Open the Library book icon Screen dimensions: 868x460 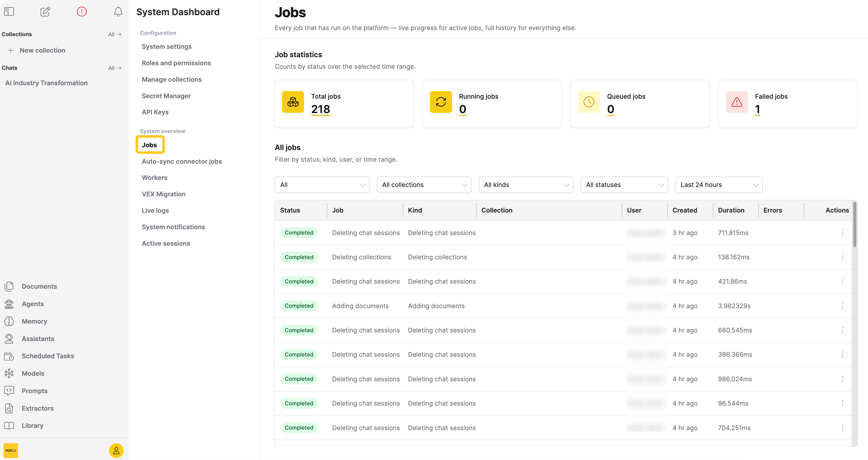[9, 426]
